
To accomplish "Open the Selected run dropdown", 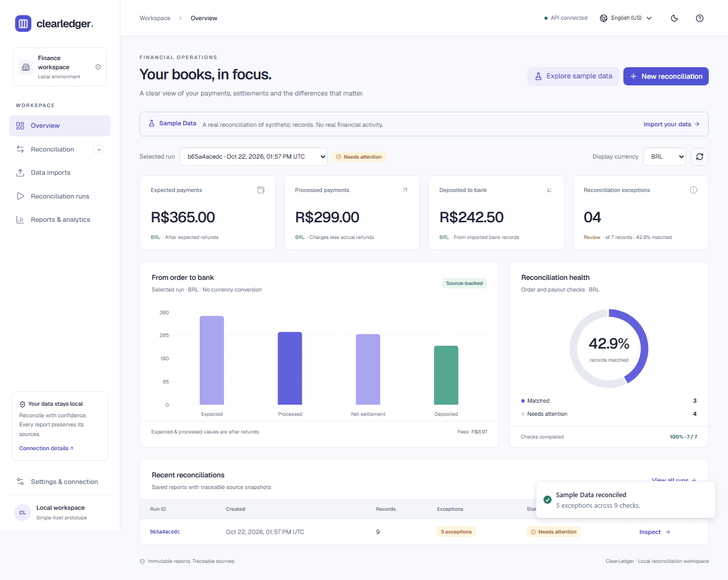I will (254, 157).
